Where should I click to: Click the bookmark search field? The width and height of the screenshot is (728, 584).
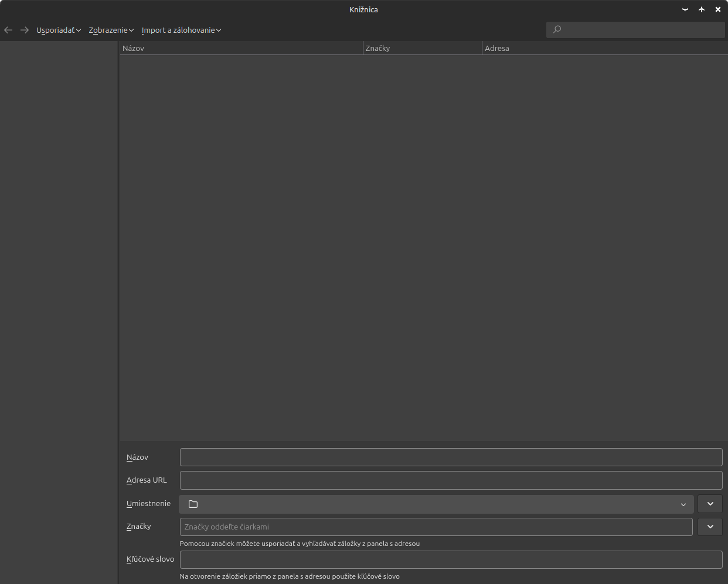click(x=635, y=29)
